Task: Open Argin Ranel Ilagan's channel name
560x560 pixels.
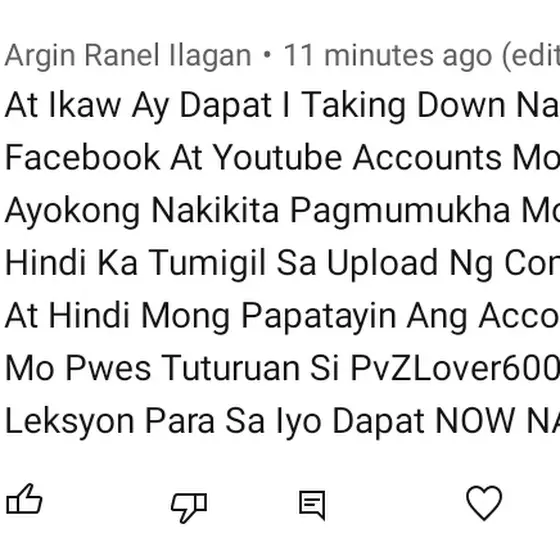Action: [128, 56]
